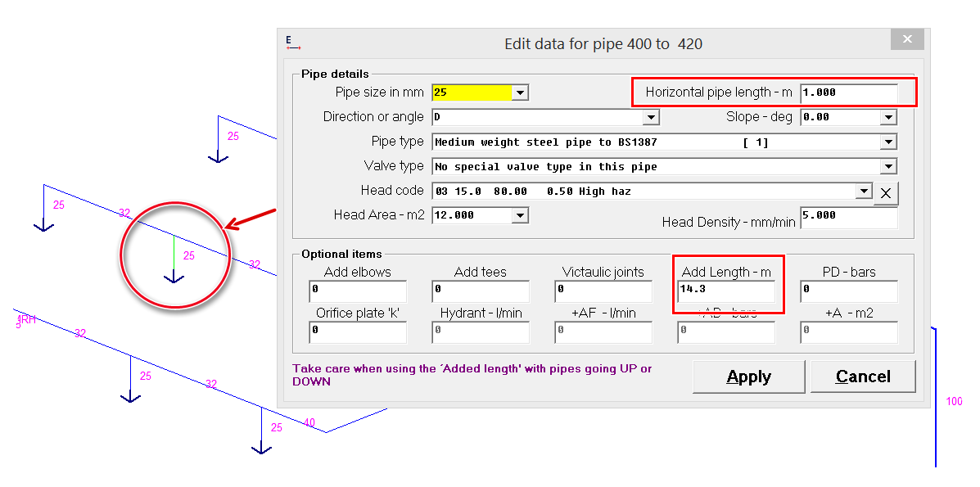Expand the Direction or angle dropdown
Image resolution: width=980 pixels, height=487 pixels.
point(651,118)
